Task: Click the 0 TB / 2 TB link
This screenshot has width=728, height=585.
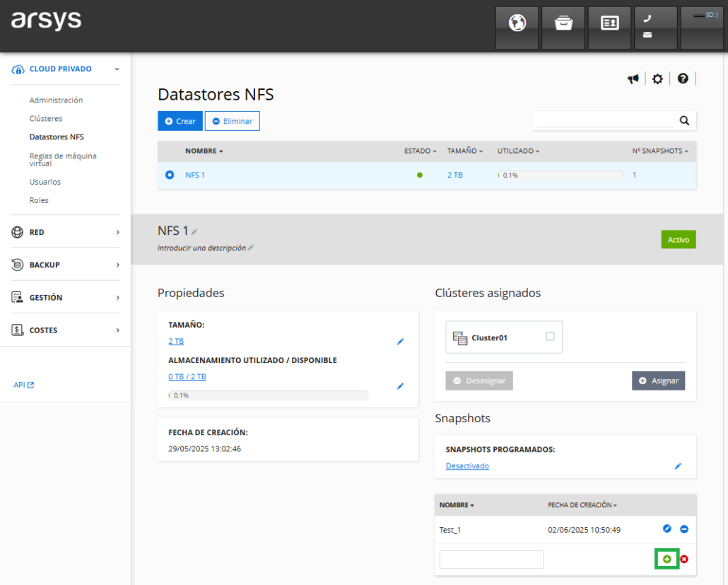Action: [187, 376]
